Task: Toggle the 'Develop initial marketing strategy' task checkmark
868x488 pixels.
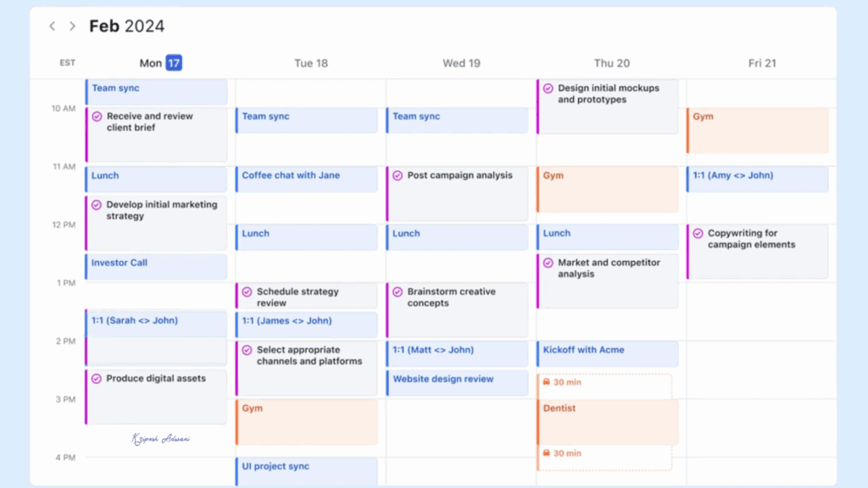Action: (x=97, y=205)
